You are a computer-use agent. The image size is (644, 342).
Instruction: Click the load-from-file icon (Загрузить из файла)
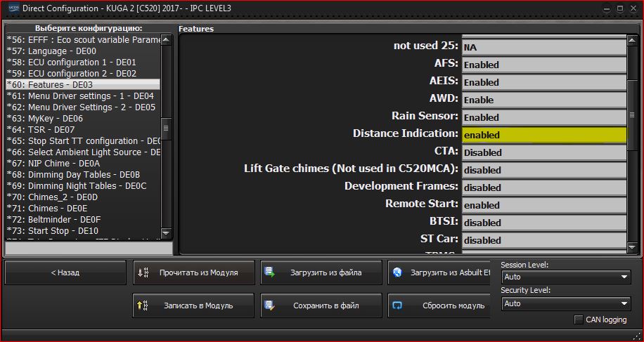tap(270, 272)
